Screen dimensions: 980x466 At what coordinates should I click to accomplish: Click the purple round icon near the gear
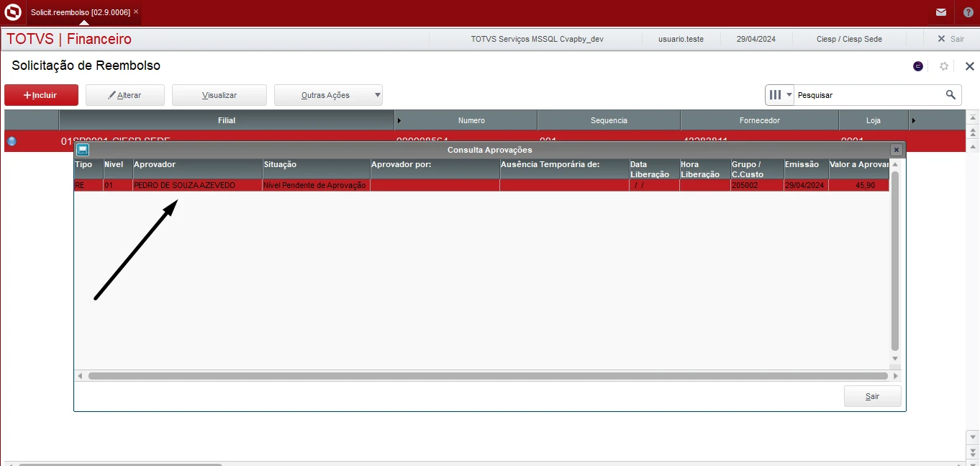[x=918, y=66]
